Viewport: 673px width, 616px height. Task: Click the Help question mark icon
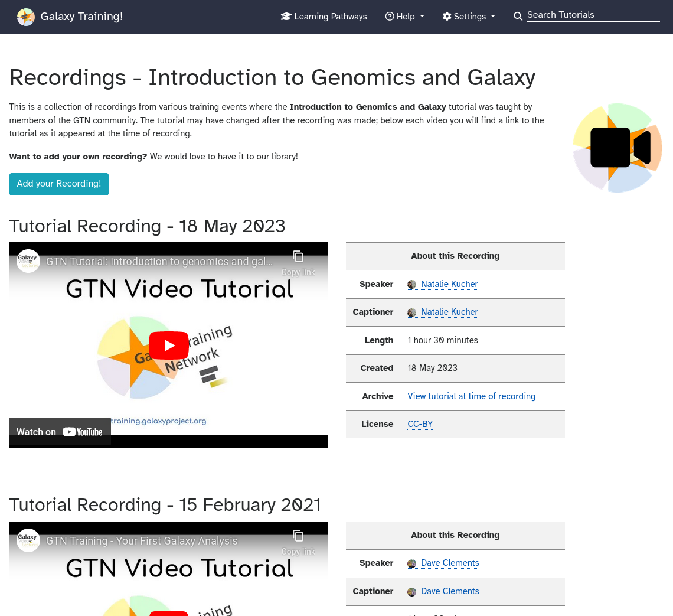pyautogui.click(x=389, y=17)
